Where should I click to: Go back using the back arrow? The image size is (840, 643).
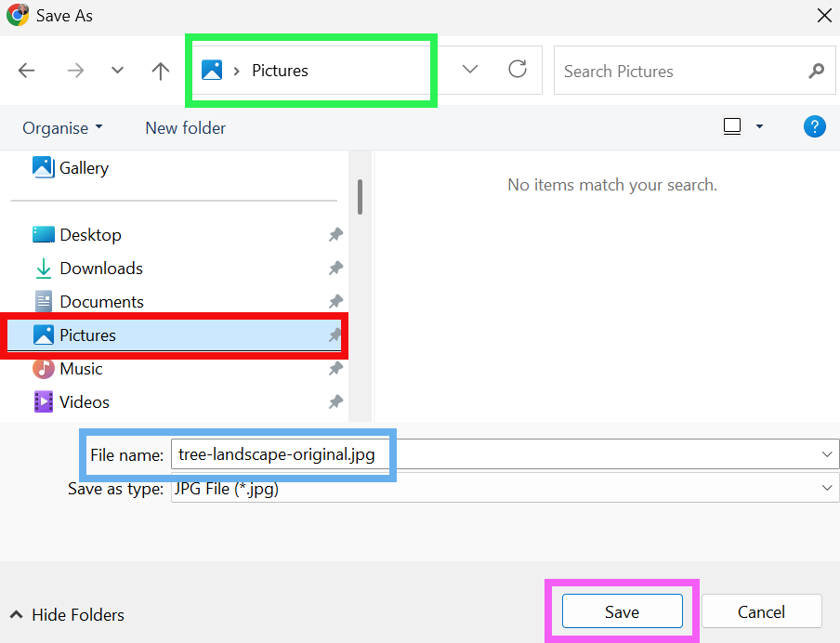tap(26, 71)
